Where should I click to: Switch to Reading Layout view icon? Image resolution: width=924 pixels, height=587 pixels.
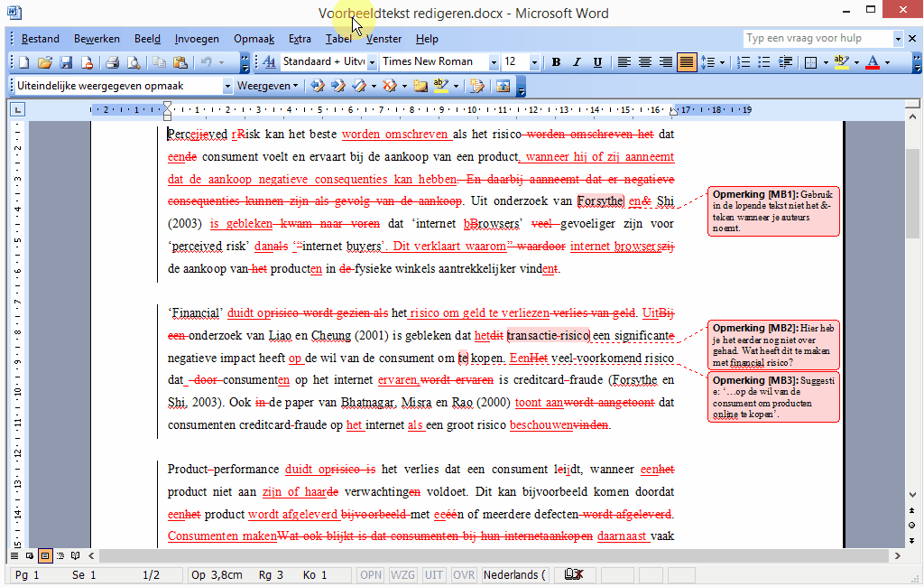(x=76, y=555)
